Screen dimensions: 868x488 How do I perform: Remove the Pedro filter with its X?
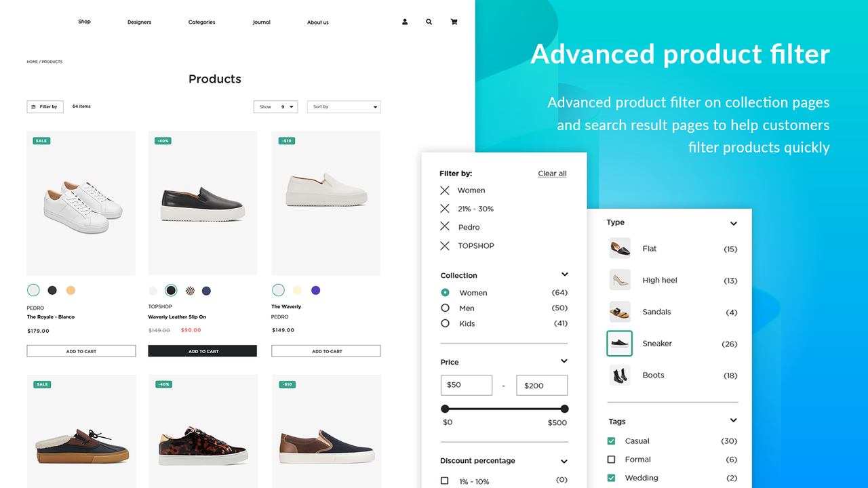pyautogui.click(x=445, y=226)
